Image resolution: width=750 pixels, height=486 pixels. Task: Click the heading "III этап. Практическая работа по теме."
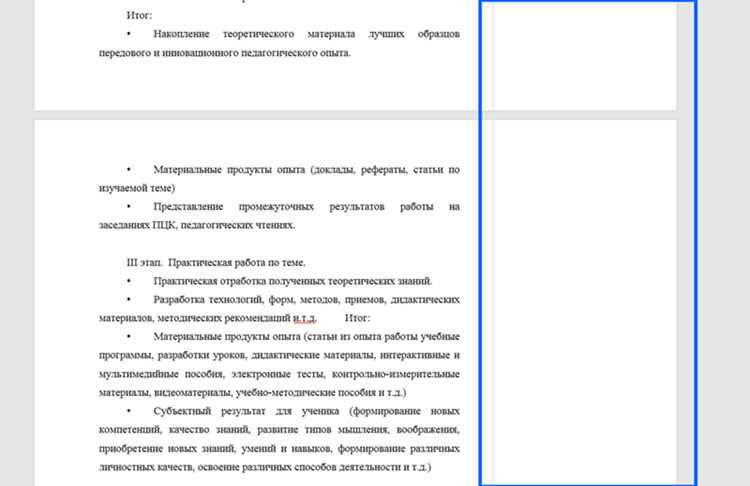pyautogui.click(x=216, y=263)
